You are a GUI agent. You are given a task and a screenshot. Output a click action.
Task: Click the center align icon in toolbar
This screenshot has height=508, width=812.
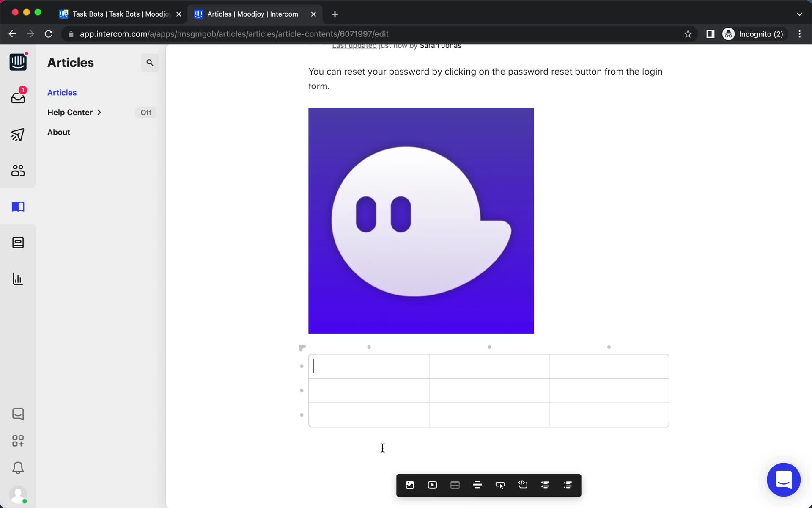click(x=477, y=485)
